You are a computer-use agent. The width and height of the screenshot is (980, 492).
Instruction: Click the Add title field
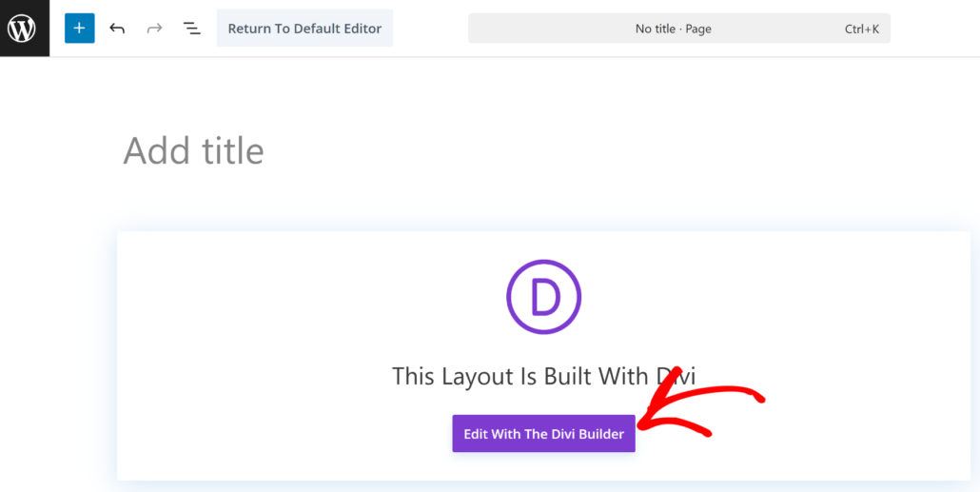coord(194,150)
